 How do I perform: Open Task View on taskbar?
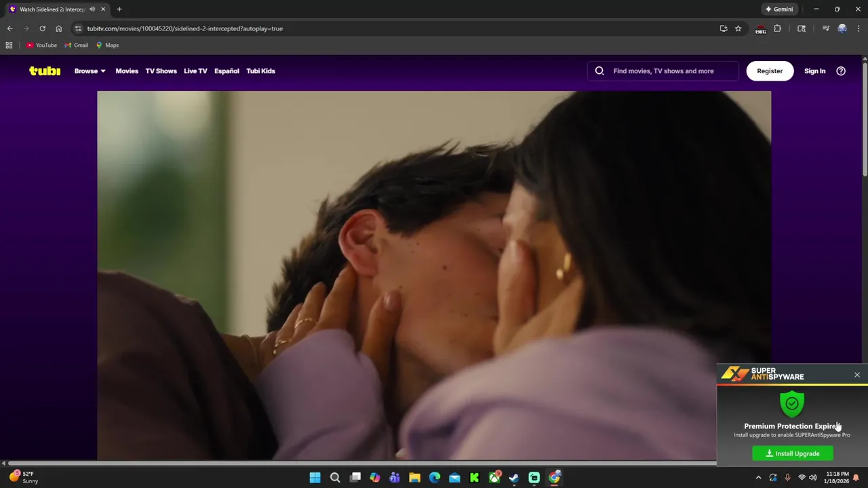(355, 478)
